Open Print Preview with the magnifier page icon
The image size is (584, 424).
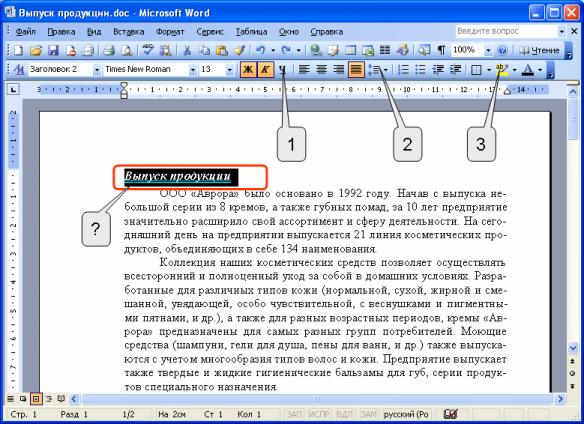pos(127,50)
